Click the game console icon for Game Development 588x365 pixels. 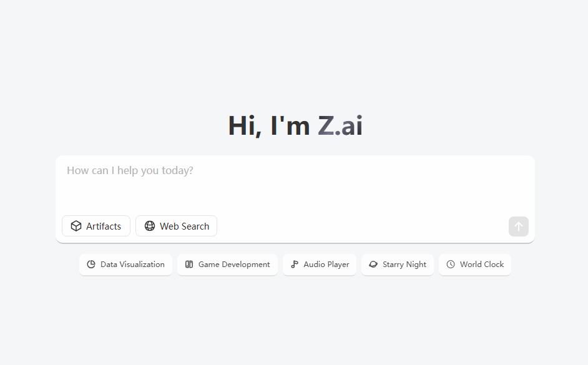[189, 264]
